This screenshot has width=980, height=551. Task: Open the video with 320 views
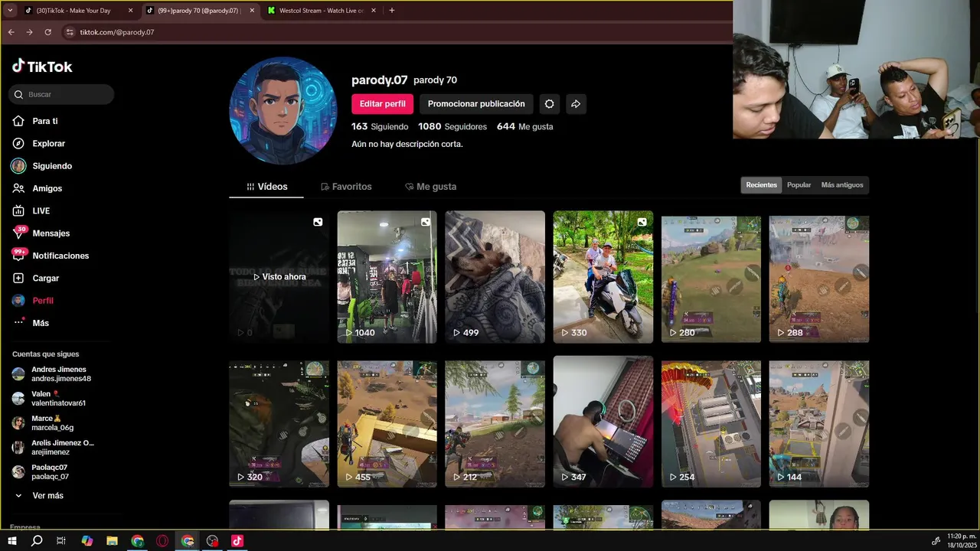coord(279,424)
